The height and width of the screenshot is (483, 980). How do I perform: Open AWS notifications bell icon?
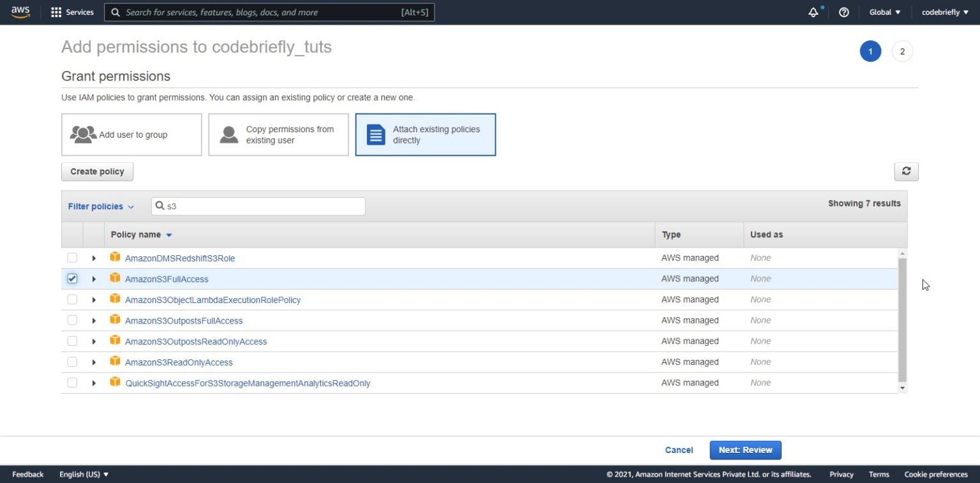tap(813, 12)
